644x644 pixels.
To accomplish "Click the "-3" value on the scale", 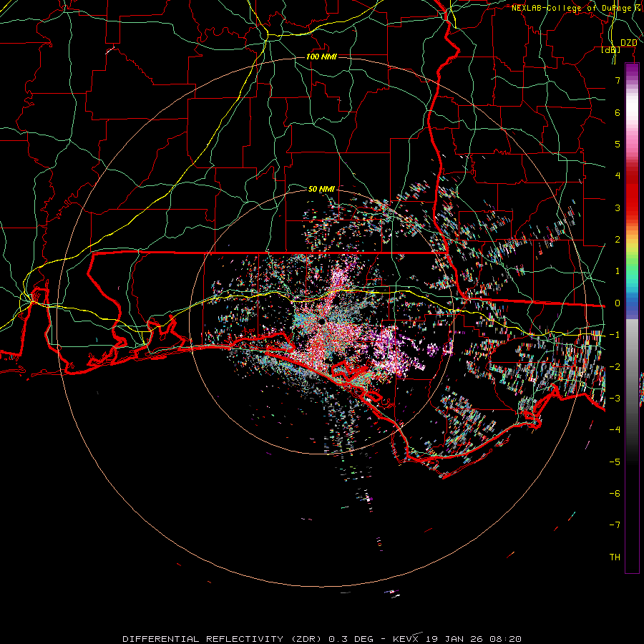I will 615,399.
